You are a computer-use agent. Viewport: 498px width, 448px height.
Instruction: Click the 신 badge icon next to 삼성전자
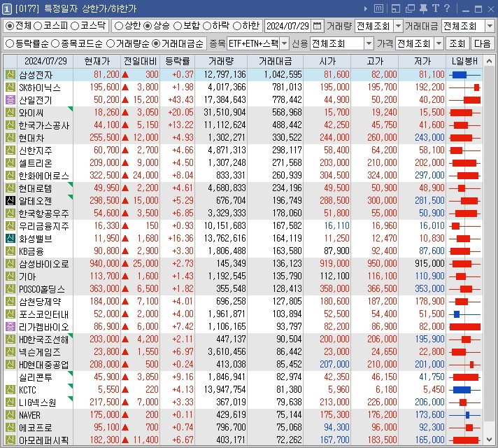(10, 75)
